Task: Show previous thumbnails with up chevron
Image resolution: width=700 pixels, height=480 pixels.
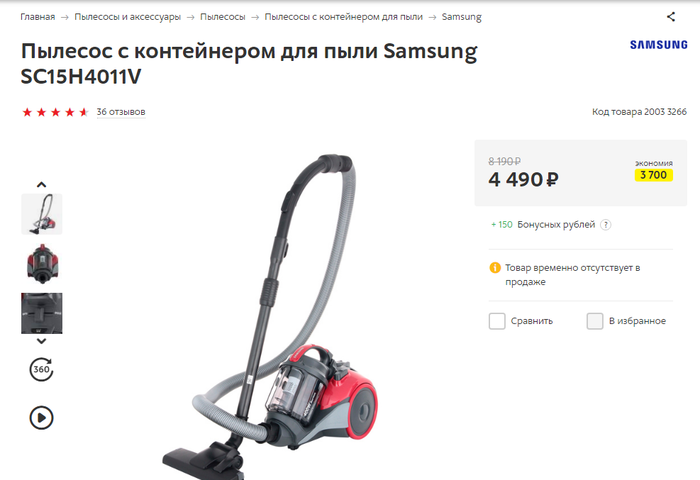Action: [42, 184]
